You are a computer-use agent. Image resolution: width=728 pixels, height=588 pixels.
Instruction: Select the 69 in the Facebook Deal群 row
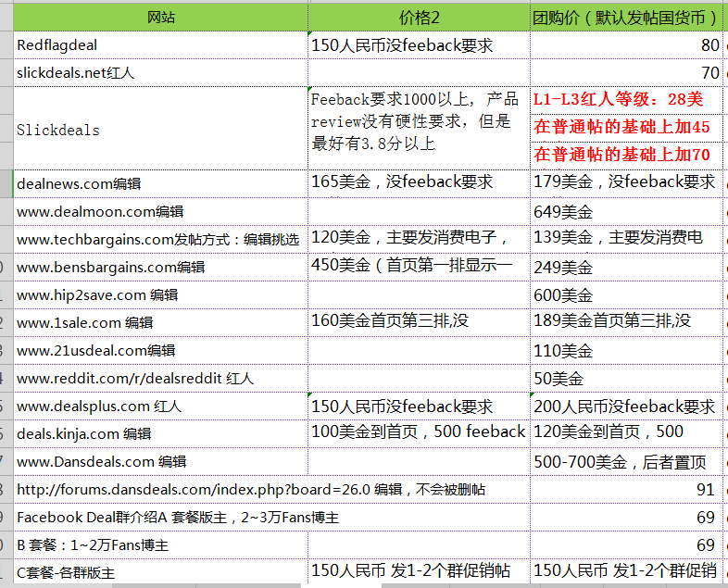click(x=626, y=517)
